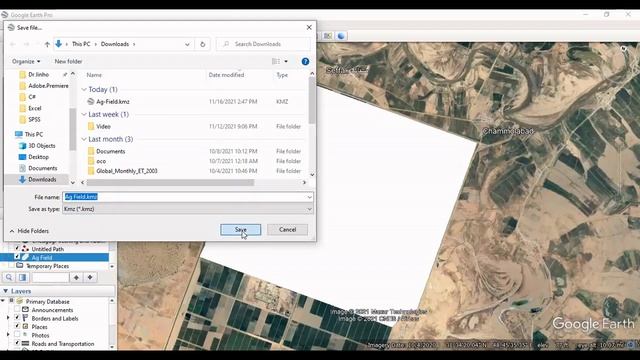The width and height of the screenshot is (640, 360).
Task: Open the Organize menu
Action: point(26,62)
